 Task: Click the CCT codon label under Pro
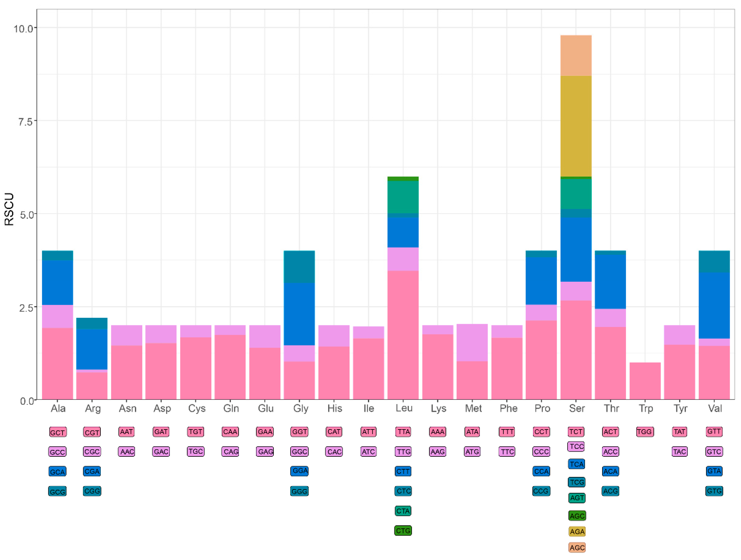[541, 432]
